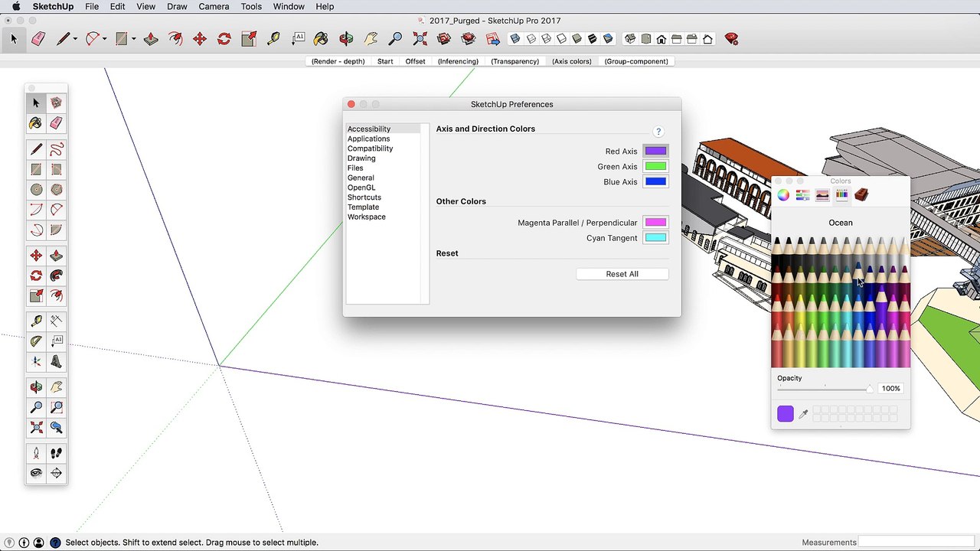The height and width of the screenshot is (551, 980).
Task: Select the Zoom Window tool
Action: [56, 408]
